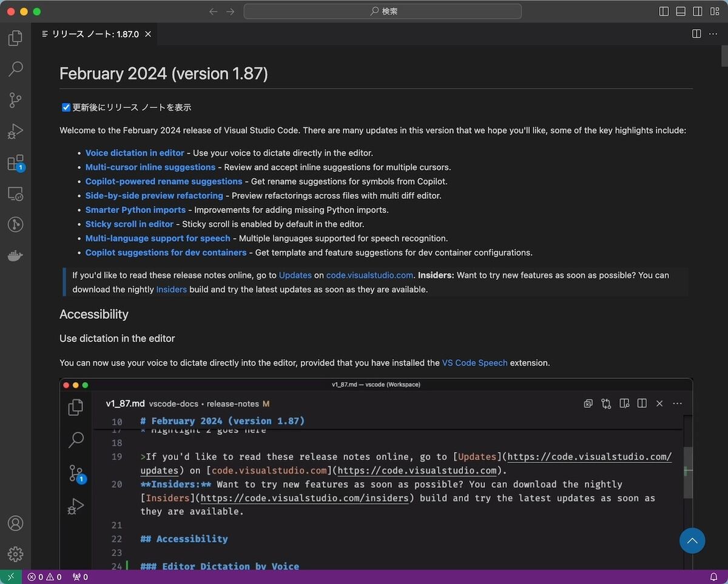Image resolution: width=728 pixels, height=584 pixels.
Task: Click the 検索 command center search box
Action: [x=383, y=12]
